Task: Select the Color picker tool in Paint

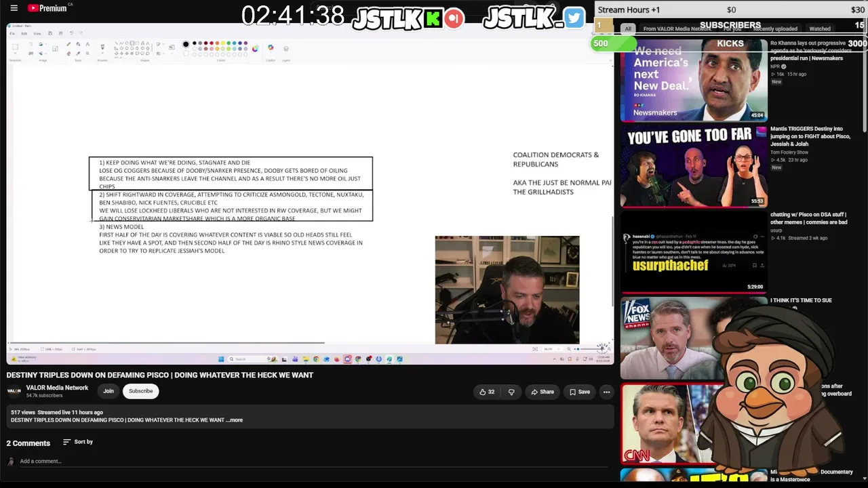Action: [x=78, y=52]
